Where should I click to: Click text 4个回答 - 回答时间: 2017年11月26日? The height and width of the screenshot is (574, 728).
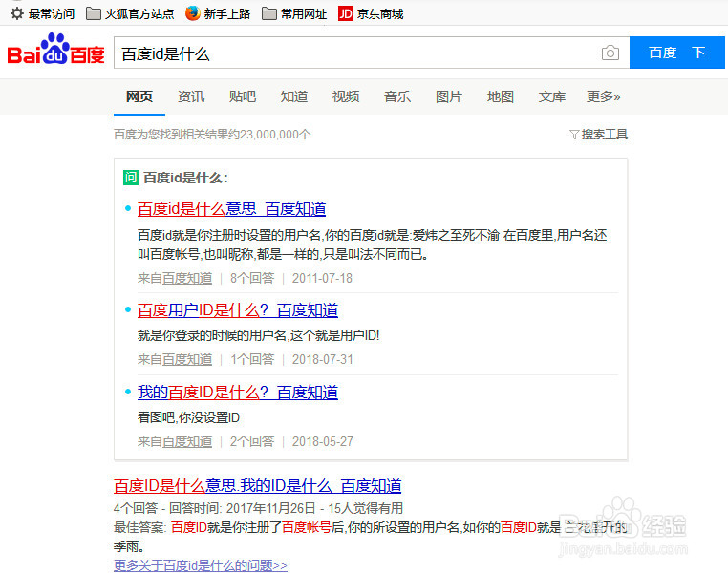pos(215,508)
